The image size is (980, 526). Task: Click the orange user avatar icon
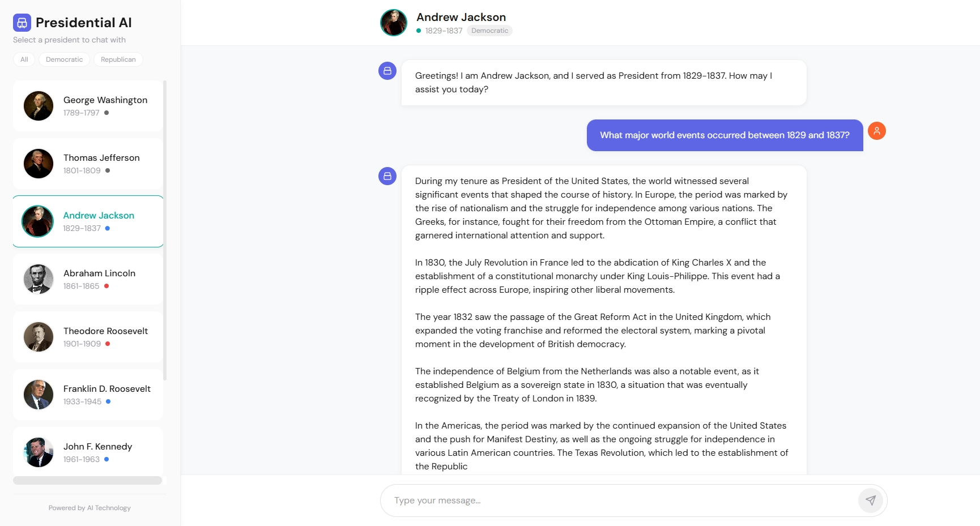(877, 131)
